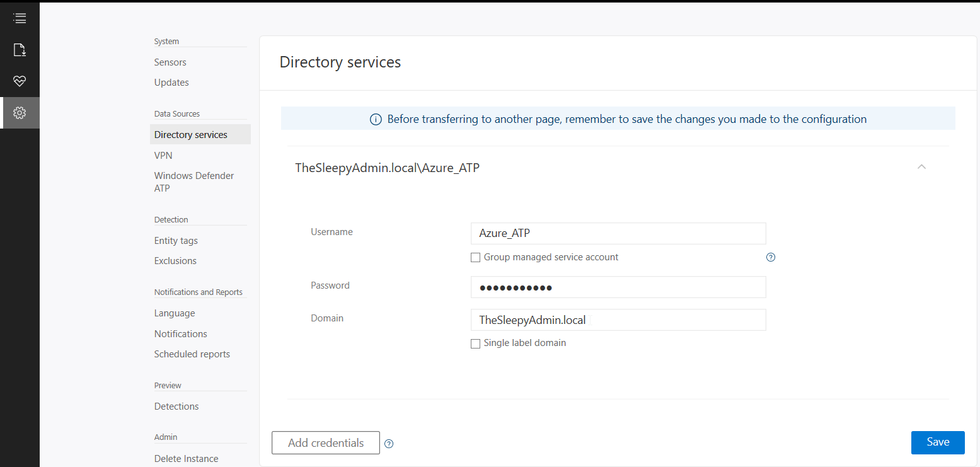Open the health heart icon in sidebar
This screenshot has width=980, height=467.
20,81
